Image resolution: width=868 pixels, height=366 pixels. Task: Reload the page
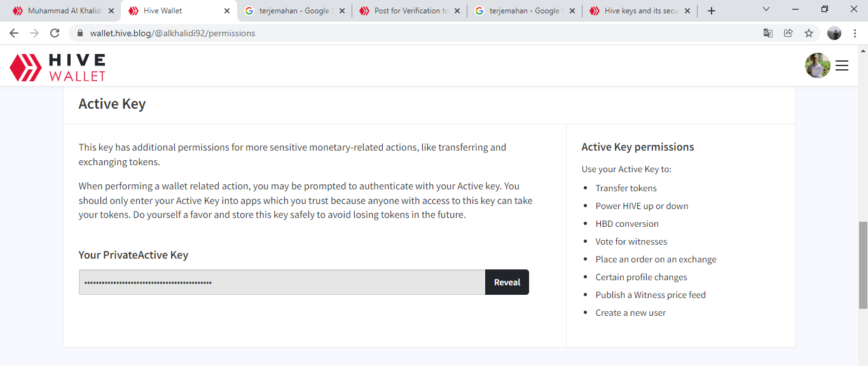tap(55, 33)
